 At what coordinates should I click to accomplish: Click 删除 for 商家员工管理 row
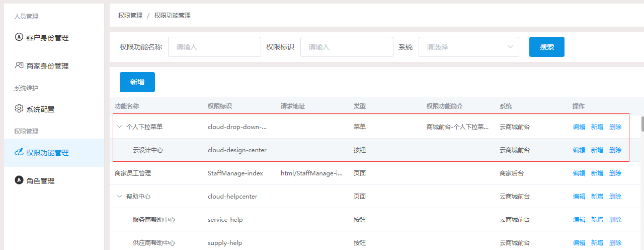615,173
